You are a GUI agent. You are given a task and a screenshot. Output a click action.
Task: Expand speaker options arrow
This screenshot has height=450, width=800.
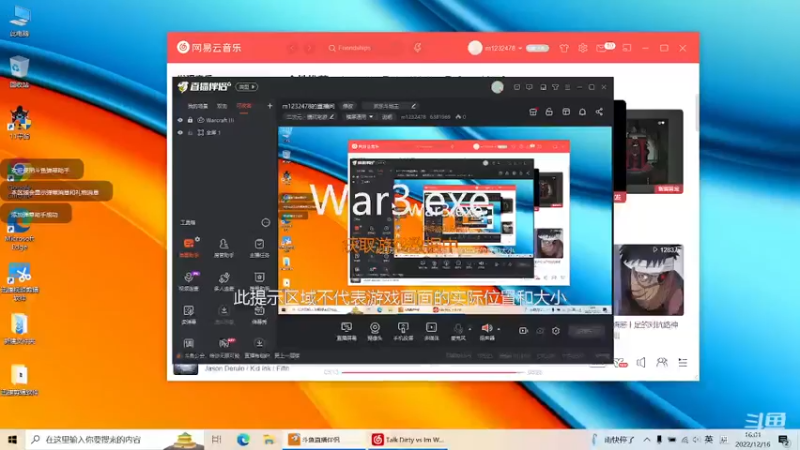tap(498, 329)
